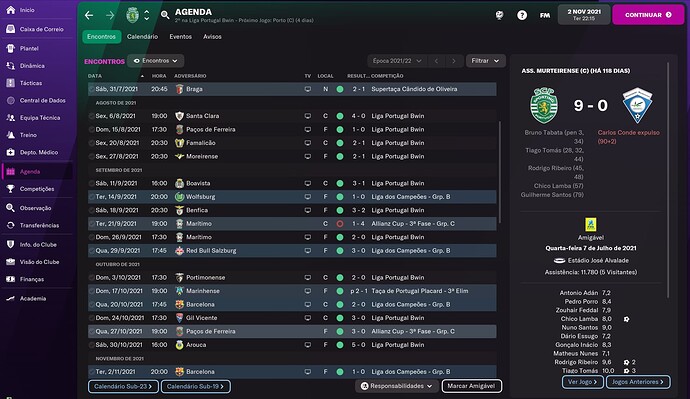Click the help question mark icon
This screenshot has height=399, width=690.
click(522, 15)
